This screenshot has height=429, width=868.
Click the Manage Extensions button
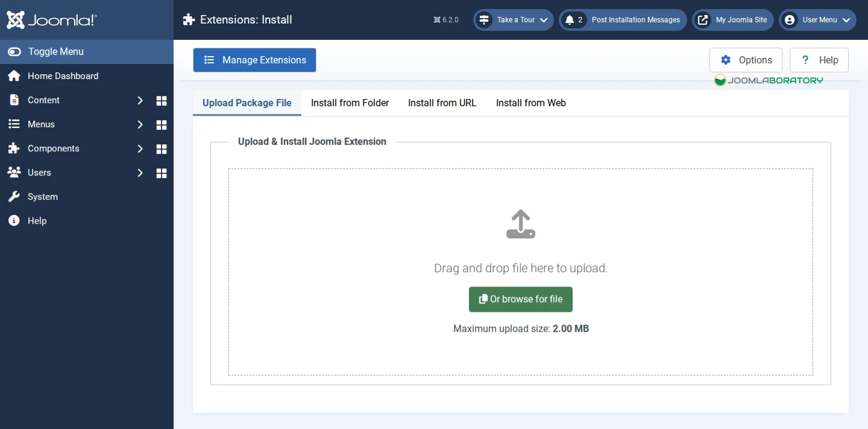click(254, 60)
